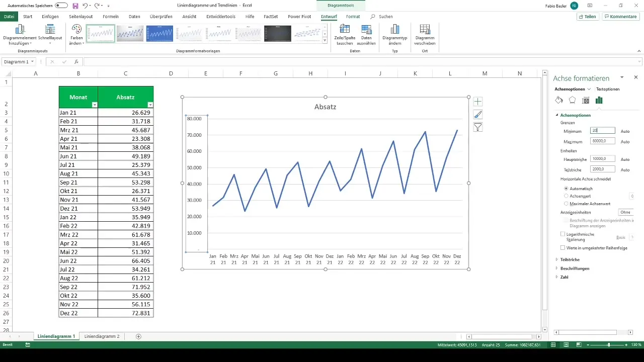
Task: Enable Werte in umgekehrter Reihenfolge checkbox
Action: pos(563,248)
